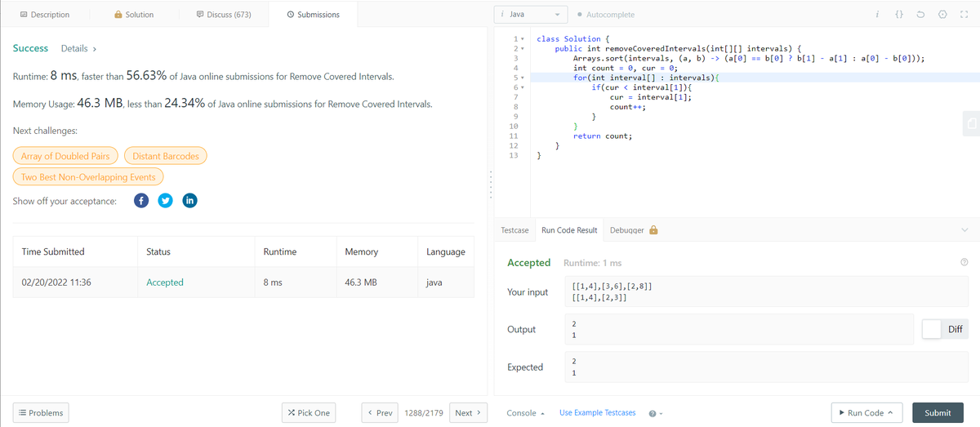The height and width of the screenshot is (427, 980).
Task: Click the Runtime: 1 ms result text
Action: click(x=593, y=263)
